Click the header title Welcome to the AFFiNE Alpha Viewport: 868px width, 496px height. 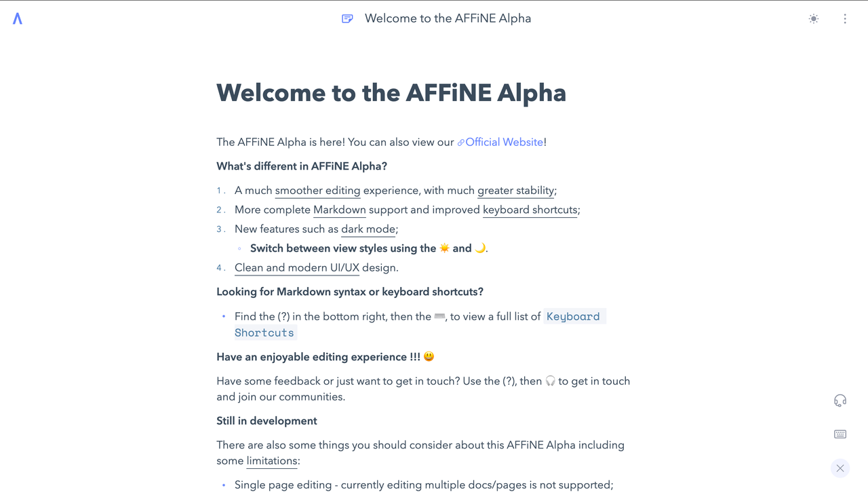click(448, 18)
